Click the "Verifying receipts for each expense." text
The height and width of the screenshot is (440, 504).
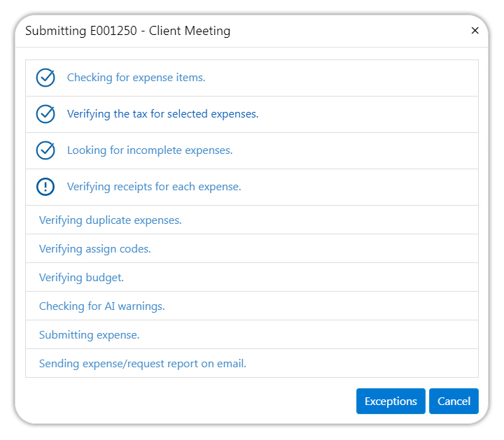[154, 187]
